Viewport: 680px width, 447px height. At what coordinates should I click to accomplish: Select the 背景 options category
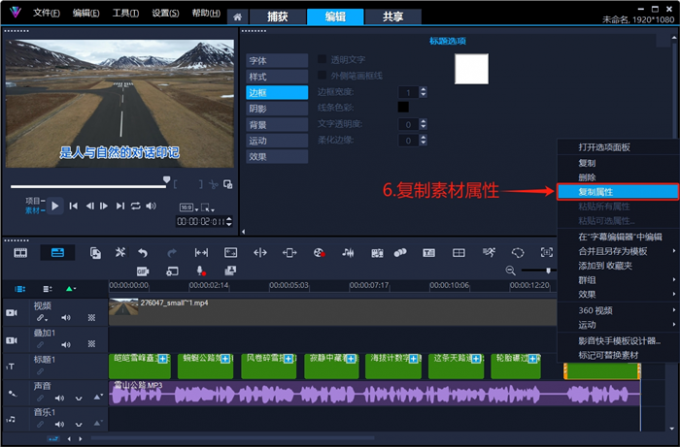point(277,125)
